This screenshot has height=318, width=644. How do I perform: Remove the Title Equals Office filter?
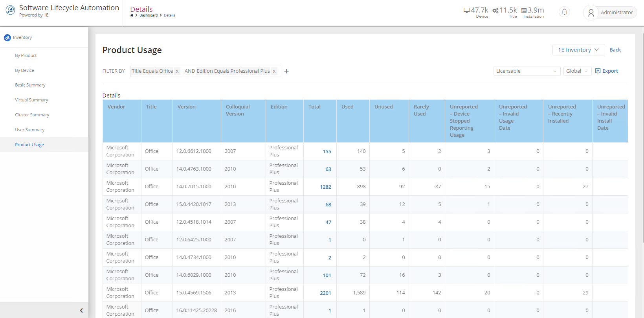pyautogui.click(x=177, y=71)
